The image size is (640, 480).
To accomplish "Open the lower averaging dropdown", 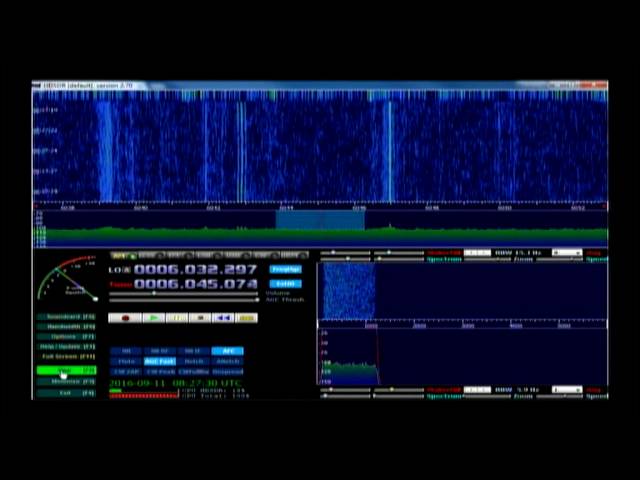I will 567,390.
